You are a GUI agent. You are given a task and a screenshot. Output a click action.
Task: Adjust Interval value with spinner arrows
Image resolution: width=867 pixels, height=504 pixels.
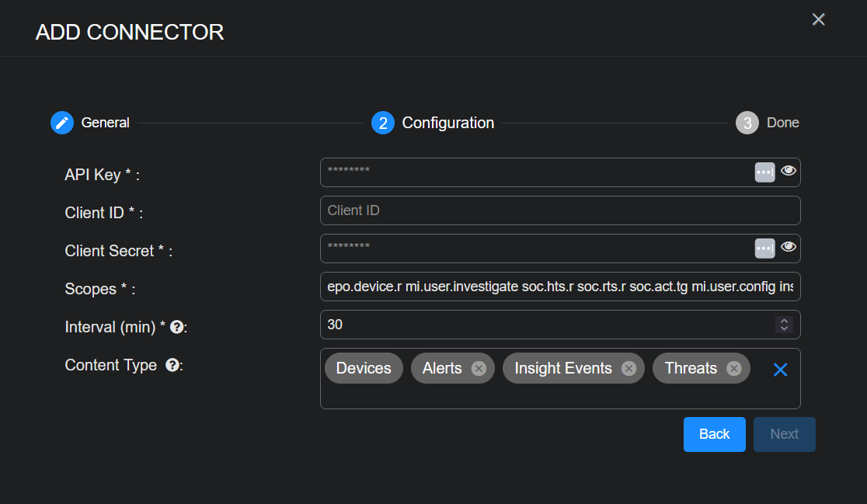[x=784, y=325]
